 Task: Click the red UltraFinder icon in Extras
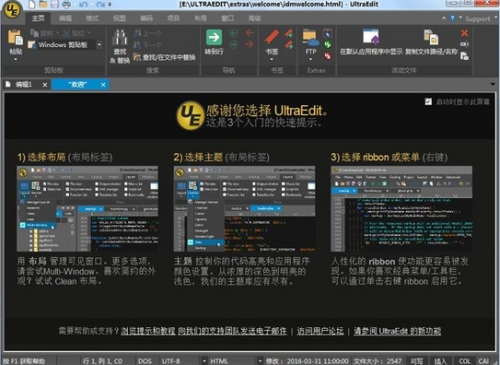328,56
